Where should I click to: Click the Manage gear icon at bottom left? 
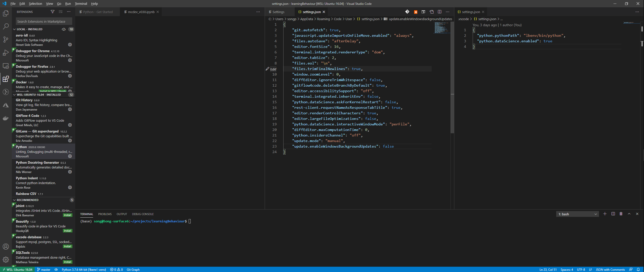point(6,259)
